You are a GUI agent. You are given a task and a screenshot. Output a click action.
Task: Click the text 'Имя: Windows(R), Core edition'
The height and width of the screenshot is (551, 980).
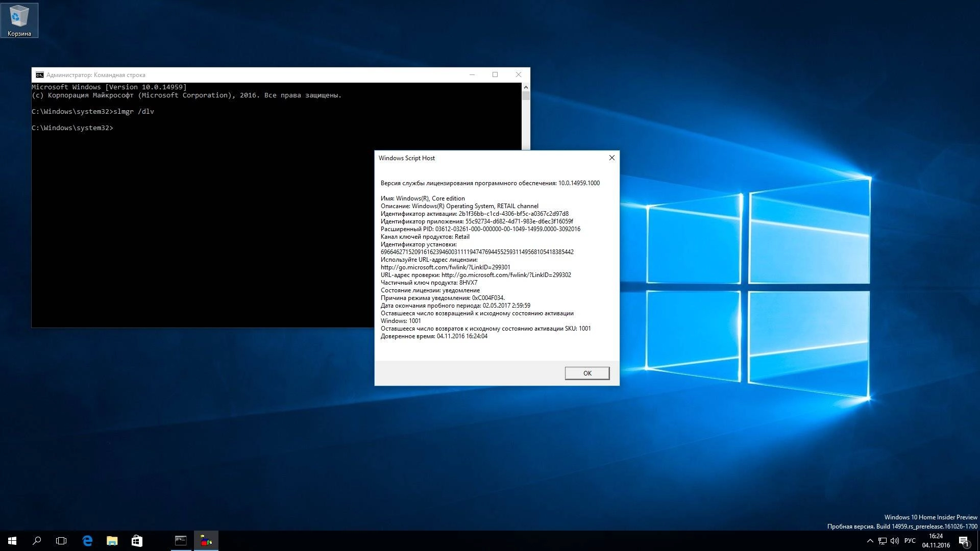pyautogui.click(x=423, y=198)
